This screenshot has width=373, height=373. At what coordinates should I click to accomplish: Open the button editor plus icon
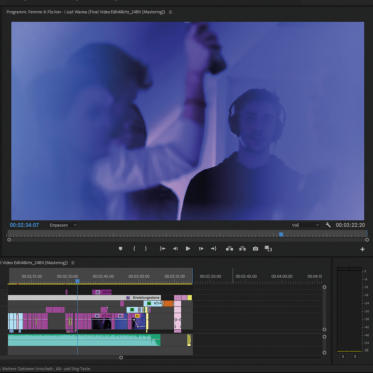[x=362, y=249]
